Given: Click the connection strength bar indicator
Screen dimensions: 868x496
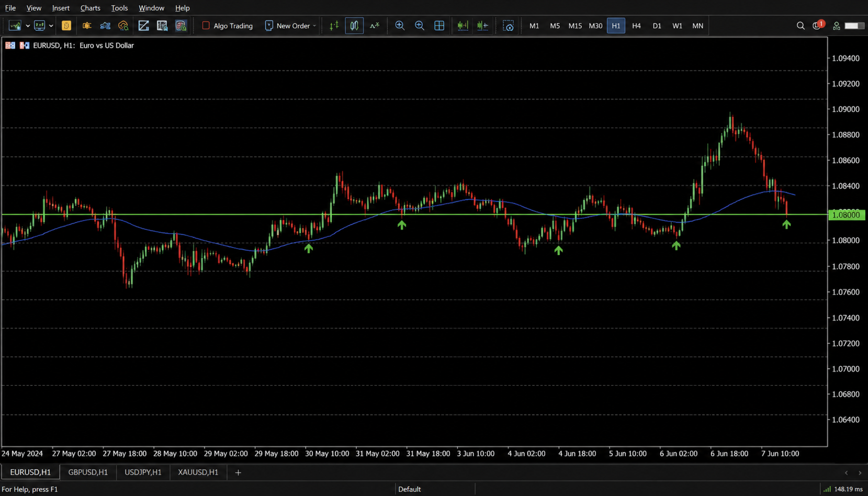Looking at the screenshot, I should [x=854, y=26].
